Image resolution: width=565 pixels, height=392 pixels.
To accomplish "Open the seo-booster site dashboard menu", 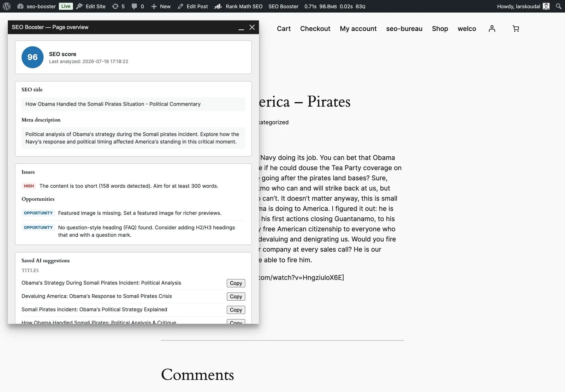I will pos(36,6).
